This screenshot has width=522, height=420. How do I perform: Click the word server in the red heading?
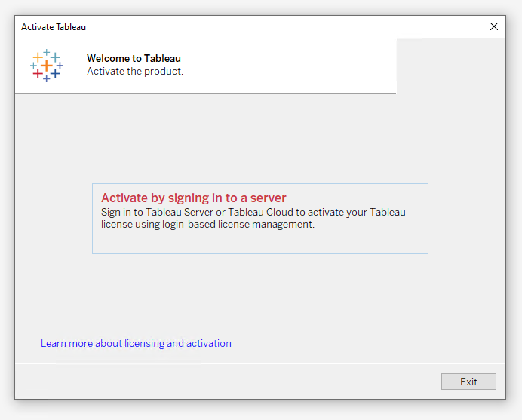tap(268, 198)
